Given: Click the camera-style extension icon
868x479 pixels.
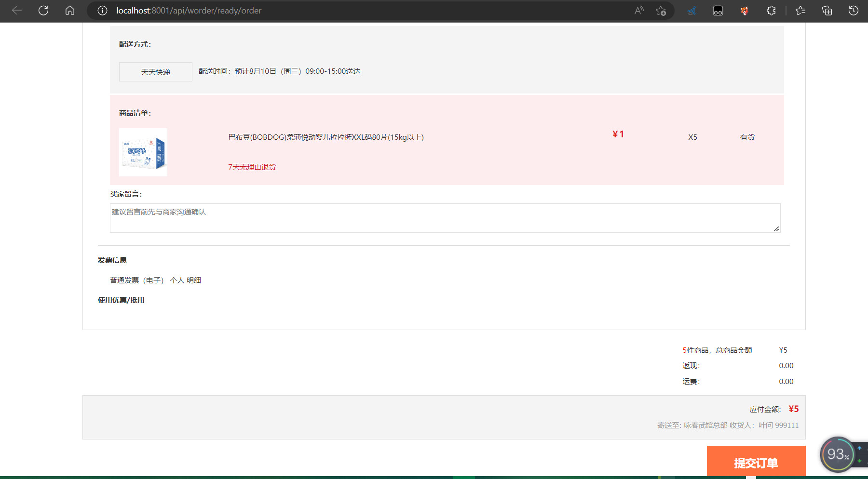Looking at the screenshot, I should [x=718, y=11].
